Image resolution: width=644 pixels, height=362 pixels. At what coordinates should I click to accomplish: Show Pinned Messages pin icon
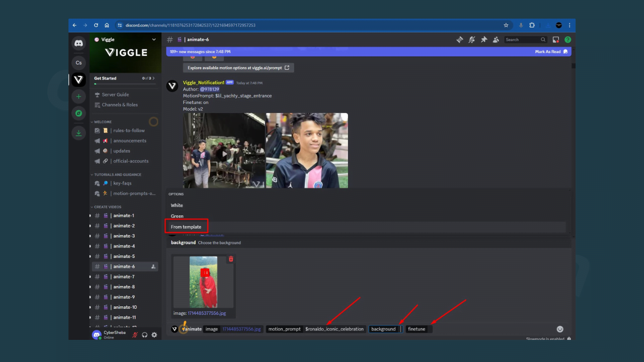coord(484,40)
